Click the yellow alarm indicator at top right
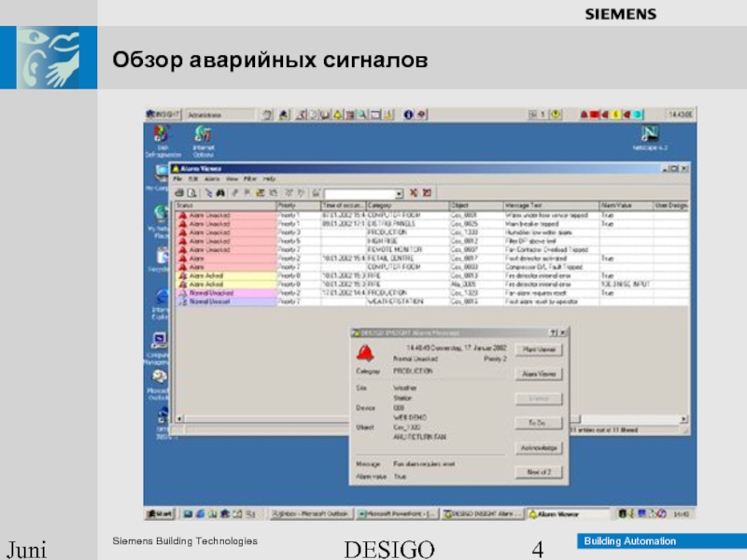Screen dimensions: 747x560 point(616,114)
